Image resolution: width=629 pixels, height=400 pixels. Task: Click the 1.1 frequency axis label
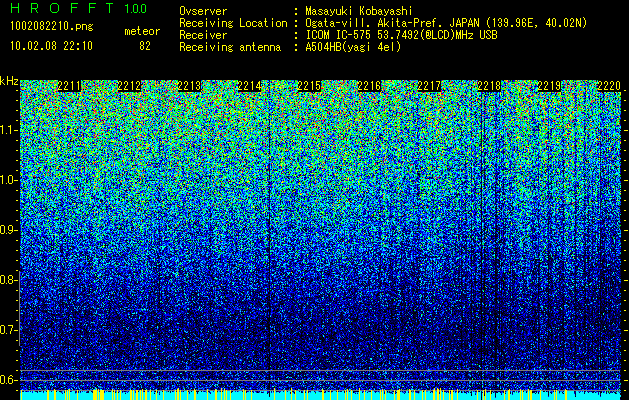click(8, 131)
